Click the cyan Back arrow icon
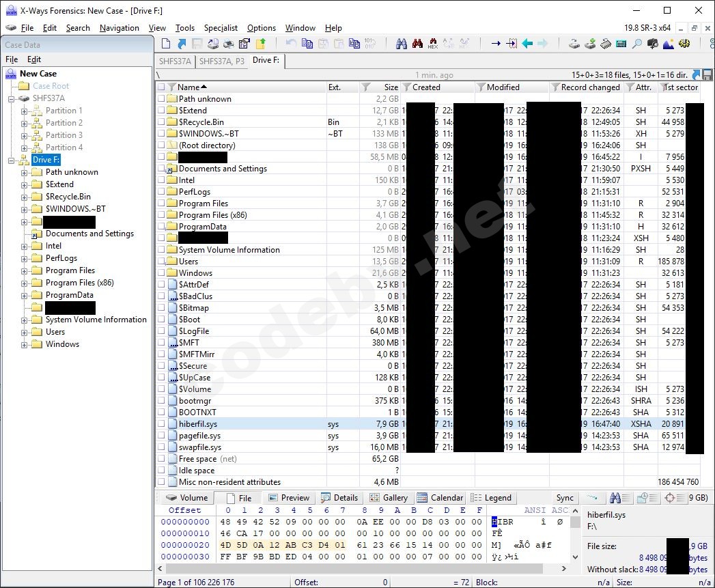The height and width of the screenshot is (588, 715). pyautogui.click(x=527, y=44)
